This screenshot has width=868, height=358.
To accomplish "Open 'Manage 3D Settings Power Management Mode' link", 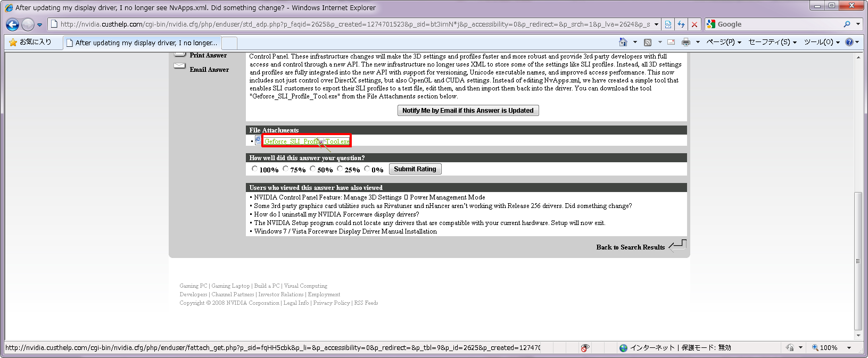I will (369, 197).
